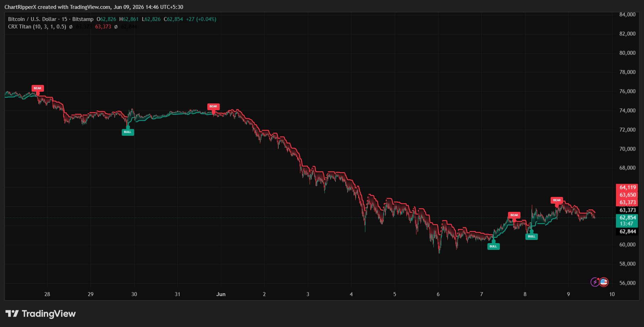Click the 58,000 price axis label

pyautogui.click(x=627, y=264)
